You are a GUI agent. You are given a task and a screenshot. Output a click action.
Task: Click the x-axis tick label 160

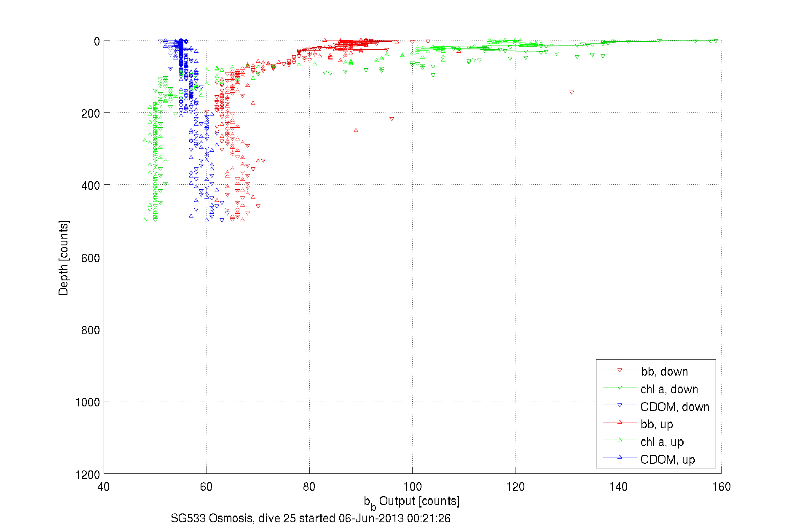pos(721,487)
